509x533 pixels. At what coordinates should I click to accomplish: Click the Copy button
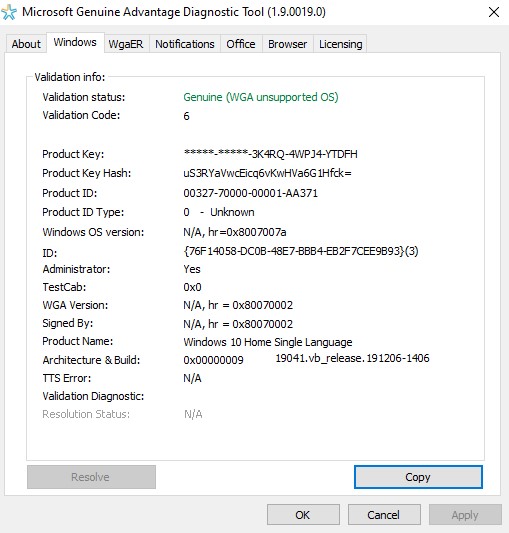pyautogui.click(x=418, y=477)
